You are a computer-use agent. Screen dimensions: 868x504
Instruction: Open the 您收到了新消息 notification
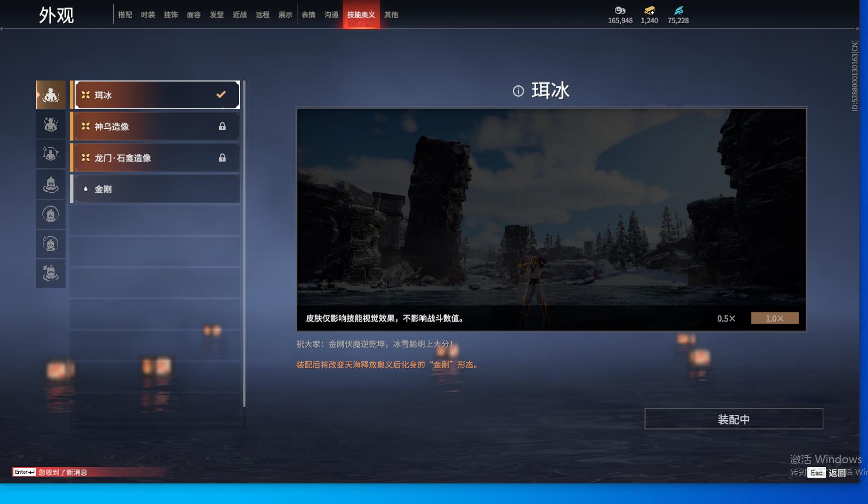click(x=63, y=472)
